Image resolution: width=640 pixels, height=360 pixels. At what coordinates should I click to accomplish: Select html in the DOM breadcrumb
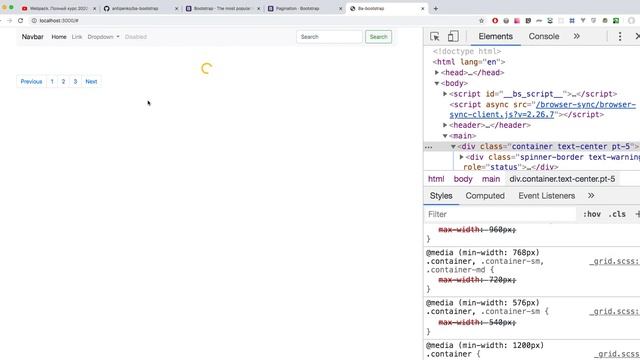pyautogui.click(x=436, y=179)
